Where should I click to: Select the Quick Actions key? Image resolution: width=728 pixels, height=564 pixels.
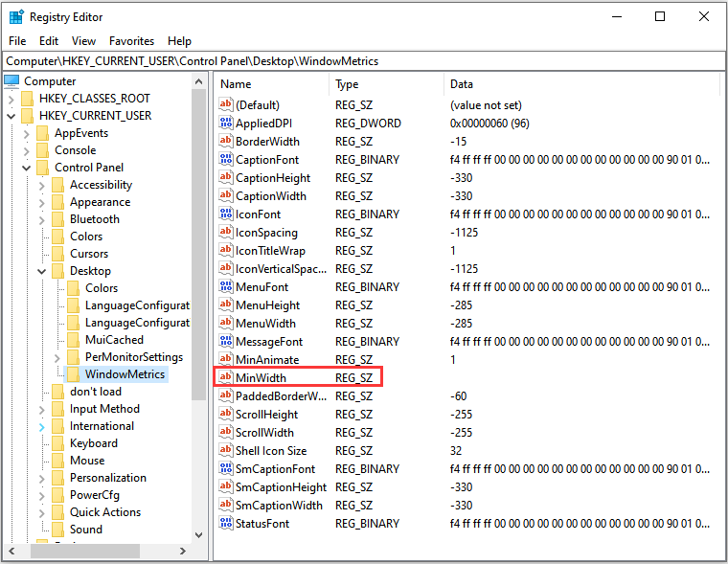[x=105, y=512]
